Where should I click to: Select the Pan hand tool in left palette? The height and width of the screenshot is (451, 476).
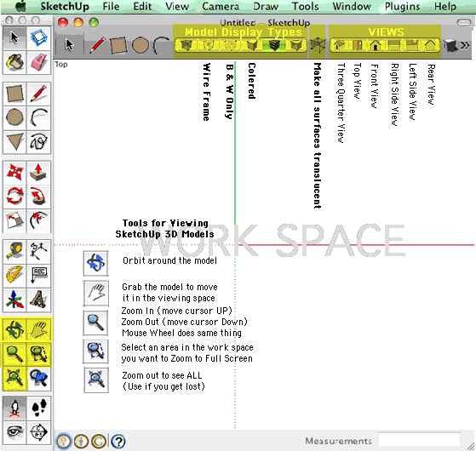pyautogui.click(x=38, y=329)
